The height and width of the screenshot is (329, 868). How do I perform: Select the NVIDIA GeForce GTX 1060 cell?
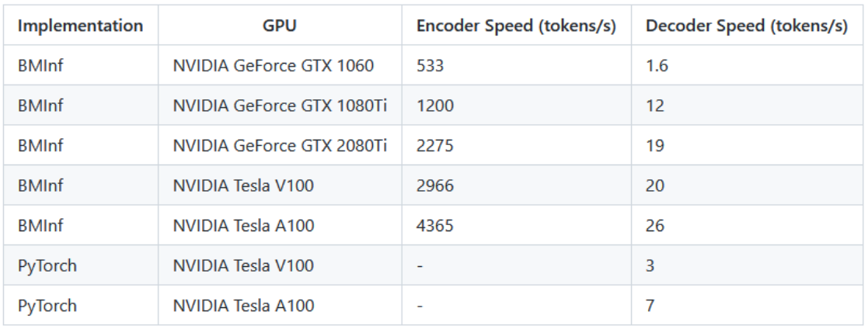280,65
